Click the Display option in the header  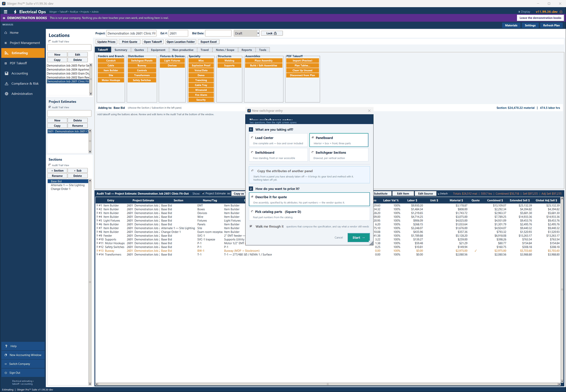coord(524,12)
